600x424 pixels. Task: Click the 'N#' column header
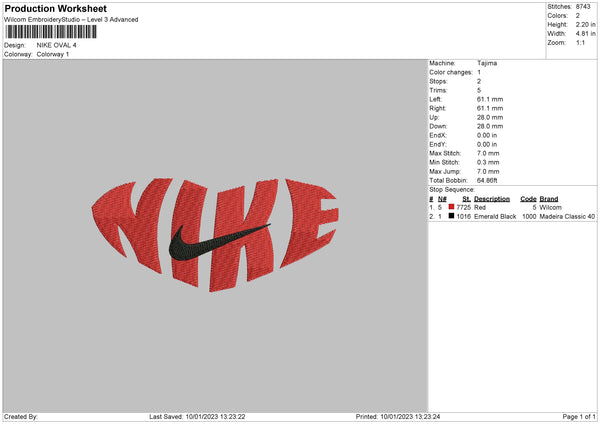pyautogui.click(x=442, y=199)
